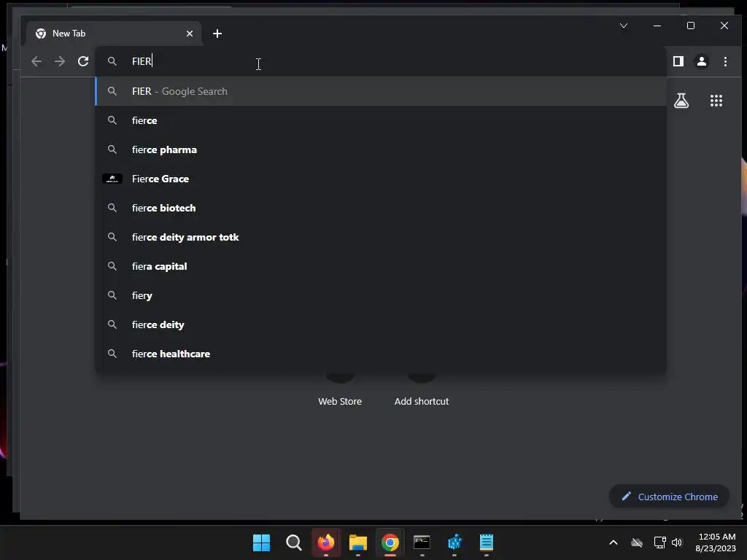Click Customize Chrome button
Image resolution: width=747 pixels, height=560 pixels.
tap(669, 497)
